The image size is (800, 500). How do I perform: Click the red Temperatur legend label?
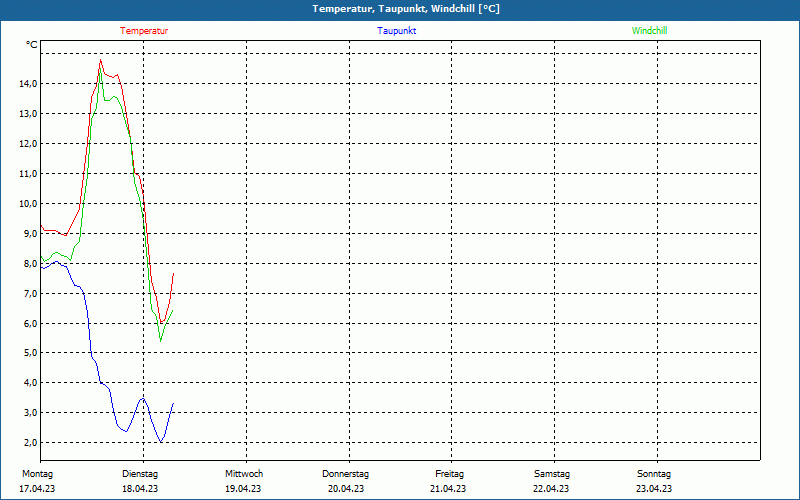pyautogui.click(x=144, y=31)
